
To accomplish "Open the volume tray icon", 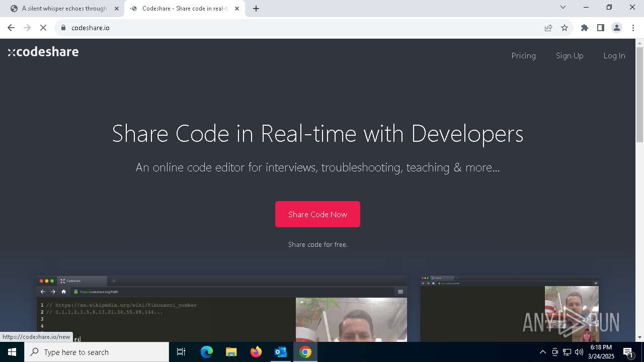I will click(x=579, y=352).
